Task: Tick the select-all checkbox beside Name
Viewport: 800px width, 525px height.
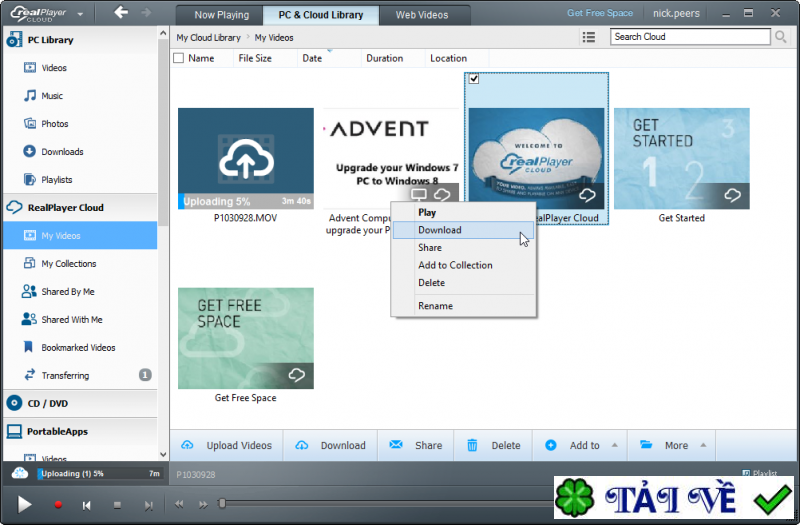Action: pos(179,58)
